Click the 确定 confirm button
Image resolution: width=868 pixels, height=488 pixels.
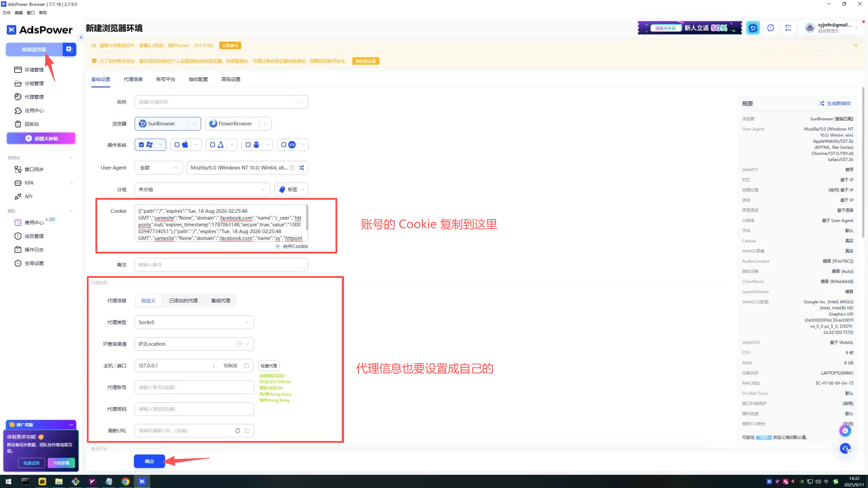pyautogui.click(x=149, y=461)
